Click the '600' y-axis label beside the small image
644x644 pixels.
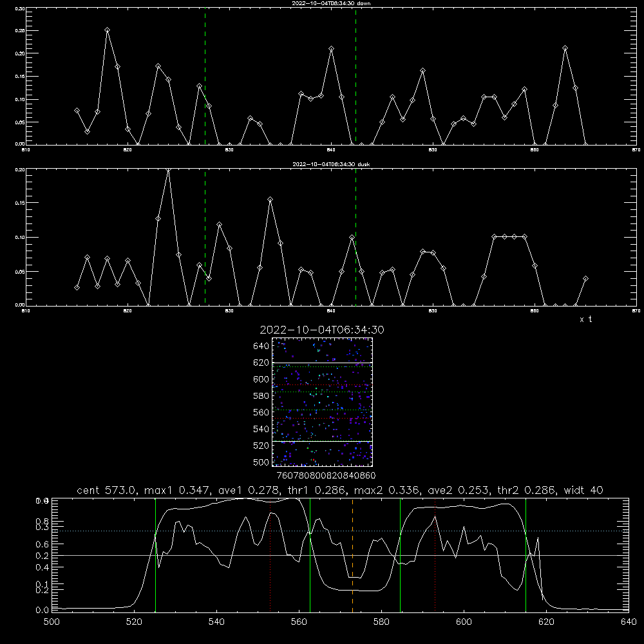pos(261,379)
